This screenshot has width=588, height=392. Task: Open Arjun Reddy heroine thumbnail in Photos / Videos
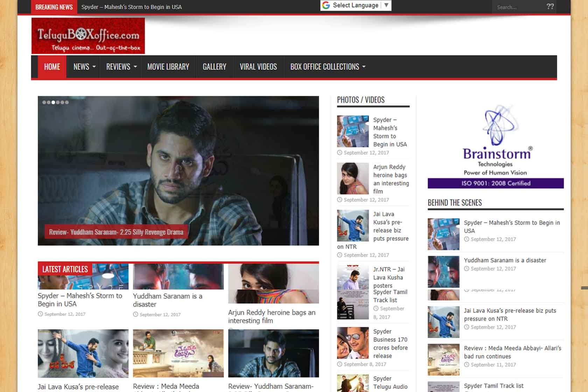point(353,178)
